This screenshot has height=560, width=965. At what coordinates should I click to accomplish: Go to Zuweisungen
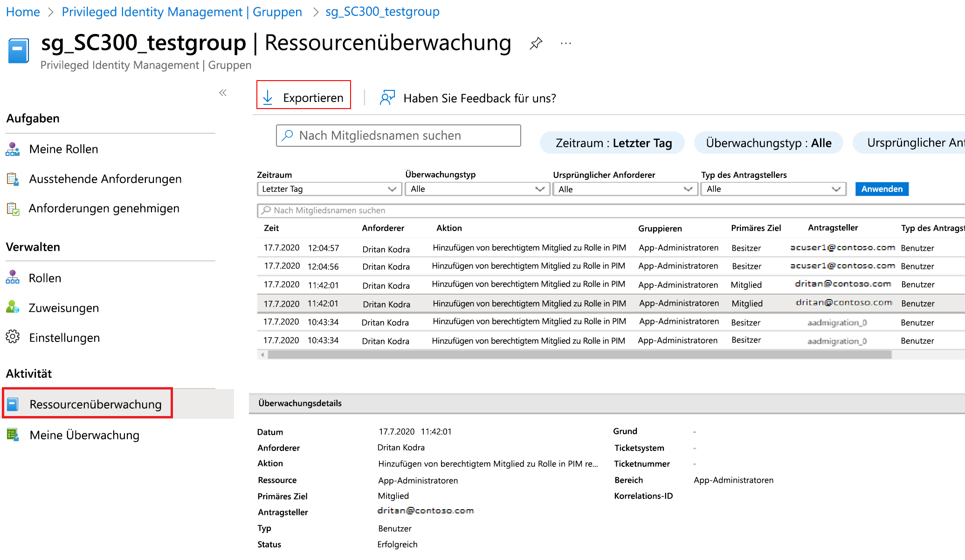coord(64,308)
